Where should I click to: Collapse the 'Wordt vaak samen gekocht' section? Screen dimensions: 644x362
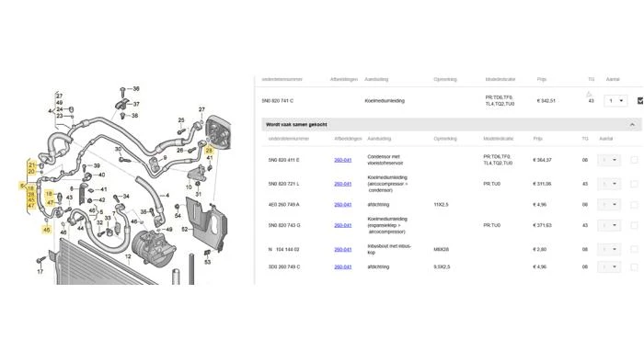click(632, 125)
